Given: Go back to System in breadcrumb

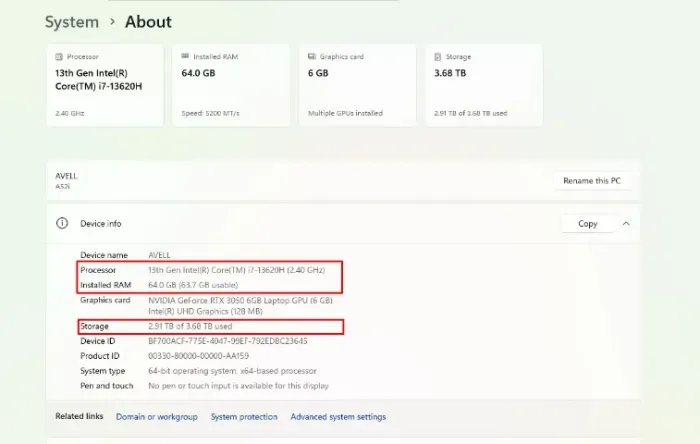Looking at the screenshot, I should [x=72, y=22].
